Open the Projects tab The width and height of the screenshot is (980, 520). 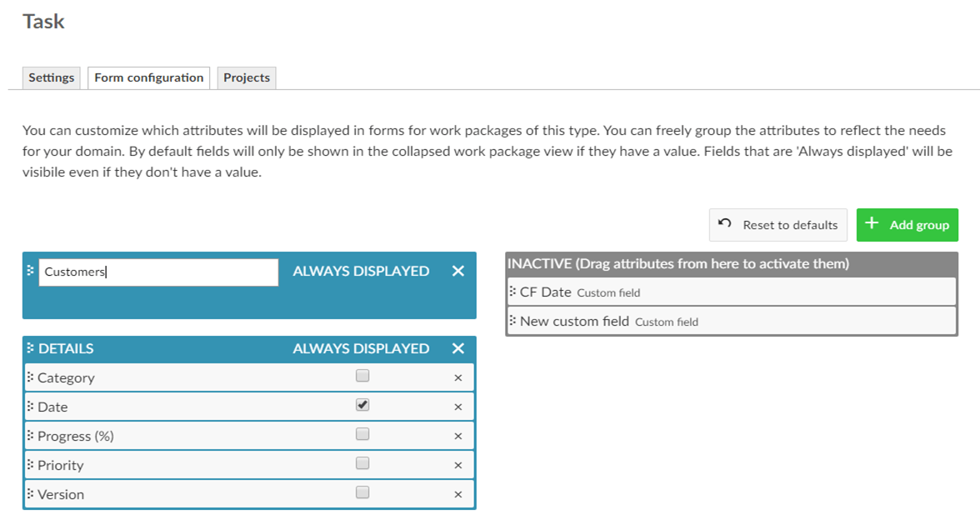247,77
